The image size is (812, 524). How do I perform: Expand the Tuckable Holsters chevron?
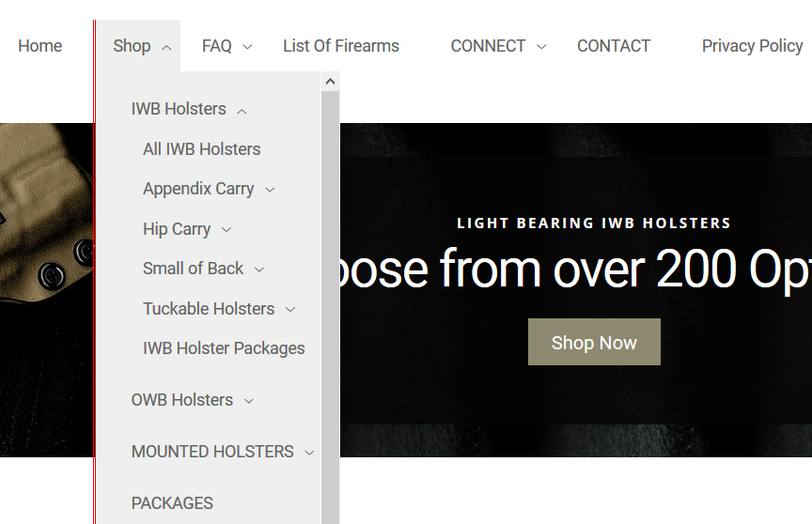point(290,310)
